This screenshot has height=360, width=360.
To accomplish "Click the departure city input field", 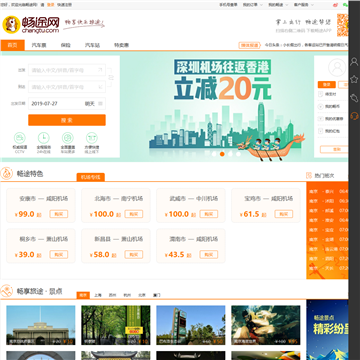I will pos(67,70).
